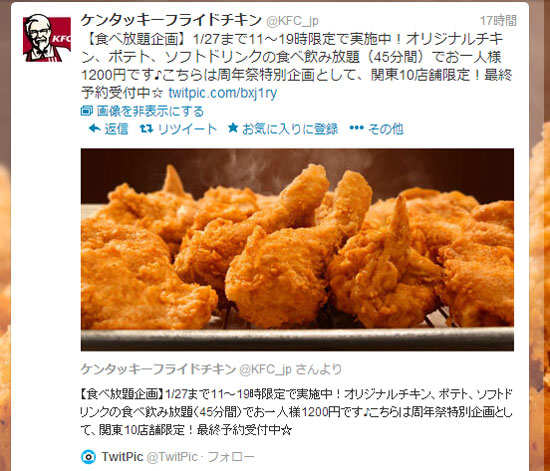Viewport: 550px width, 471px height.
Task: Click the 17時間 timestamp
Action: point(498,21)
